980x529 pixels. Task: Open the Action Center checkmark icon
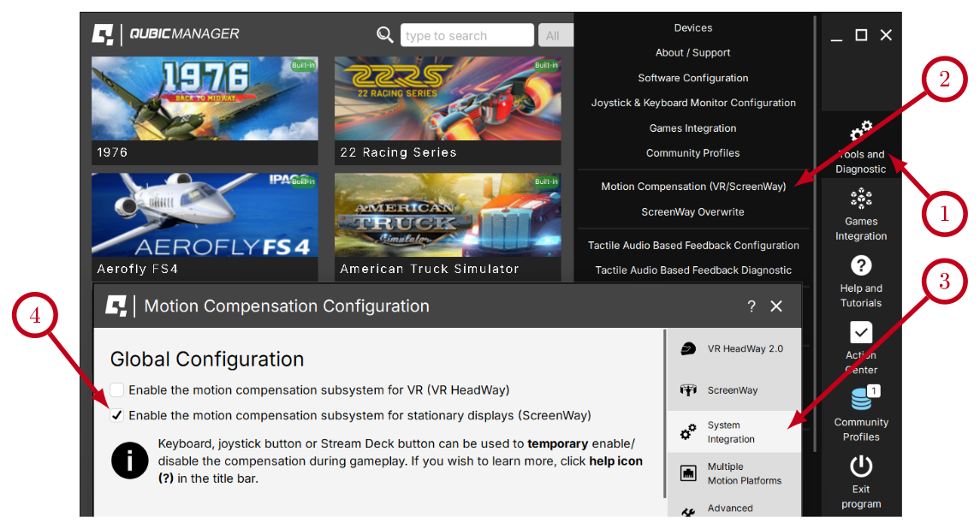(861, 332)
